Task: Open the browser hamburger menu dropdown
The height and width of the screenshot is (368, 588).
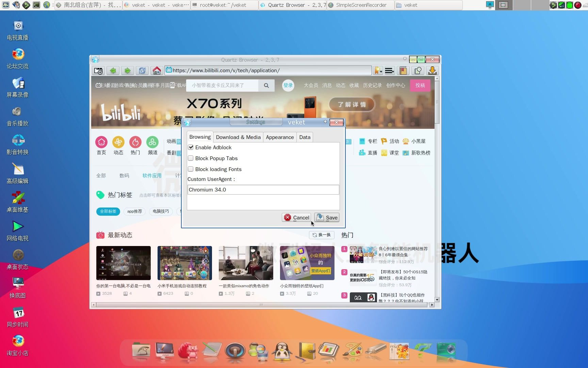Action: coord(390,71)
